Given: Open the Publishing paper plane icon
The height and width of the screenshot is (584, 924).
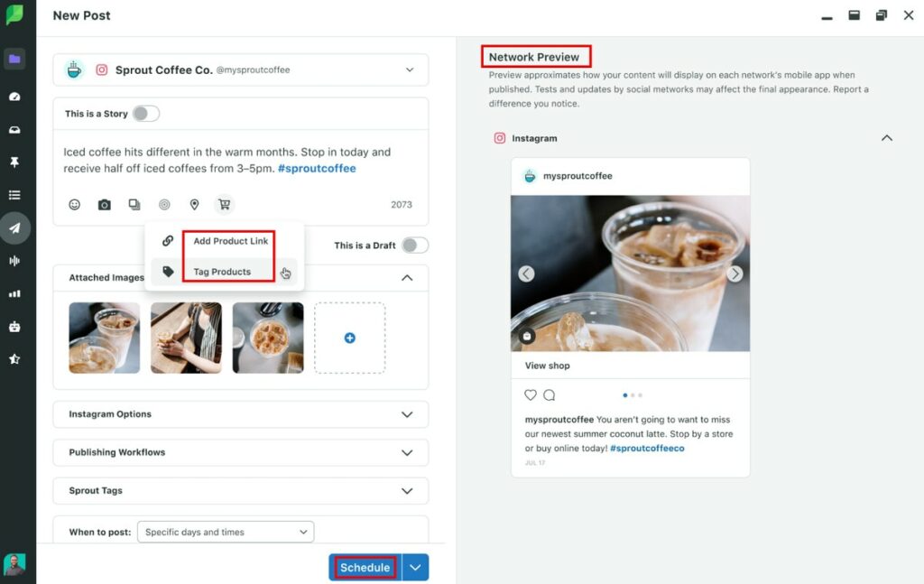Looking at the screenshot, I should [14, 228].
